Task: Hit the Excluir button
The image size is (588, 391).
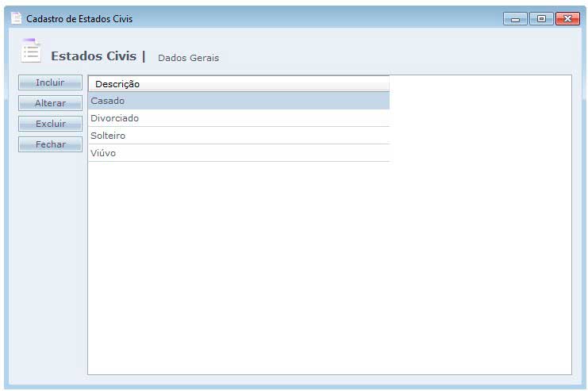Action: (50, 124)
